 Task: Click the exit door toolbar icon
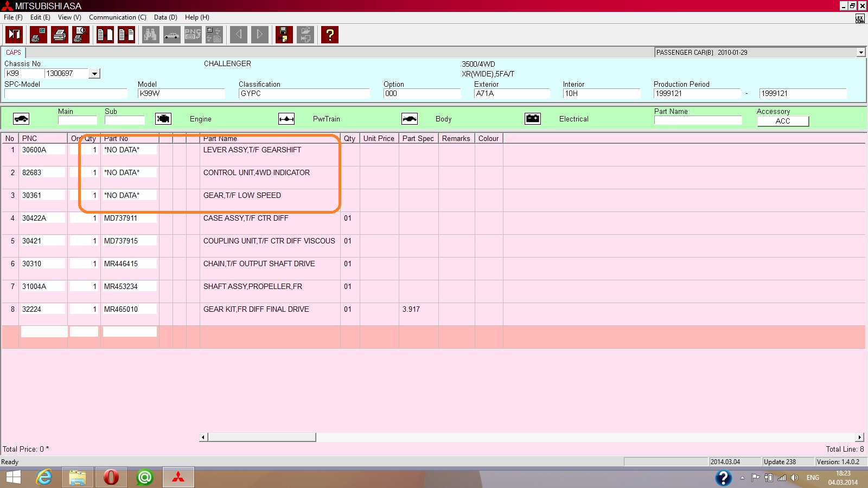[14, 35]
